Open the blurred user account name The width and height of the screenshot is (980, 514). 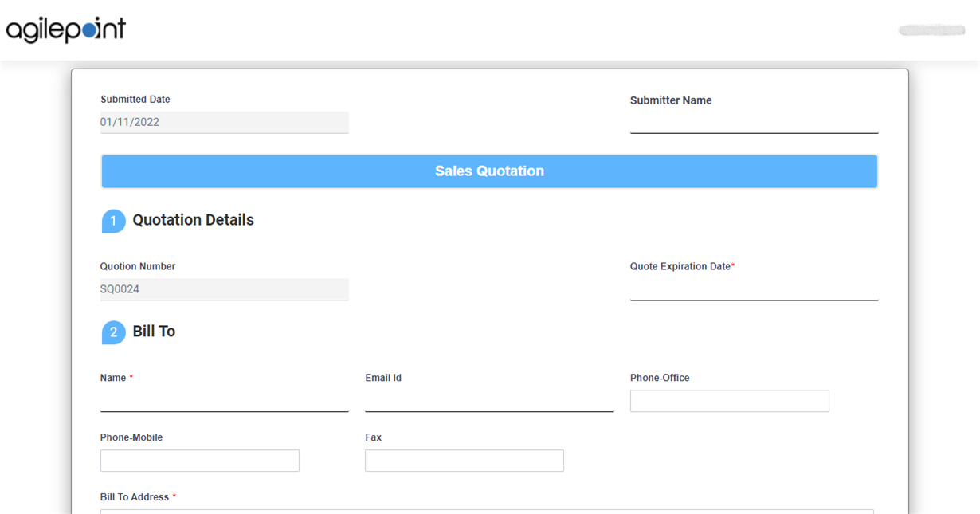tap(932, 30)
